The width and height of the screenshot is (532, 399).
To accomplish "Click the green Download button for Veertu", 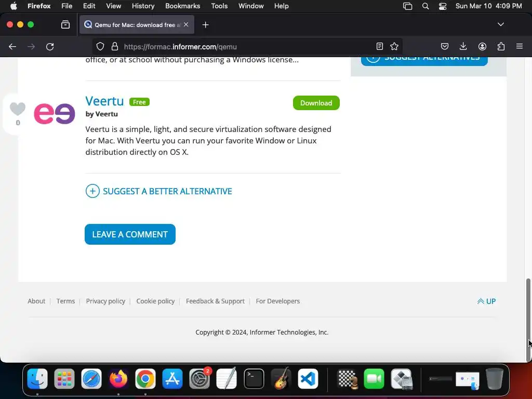I will coord(316,103).
